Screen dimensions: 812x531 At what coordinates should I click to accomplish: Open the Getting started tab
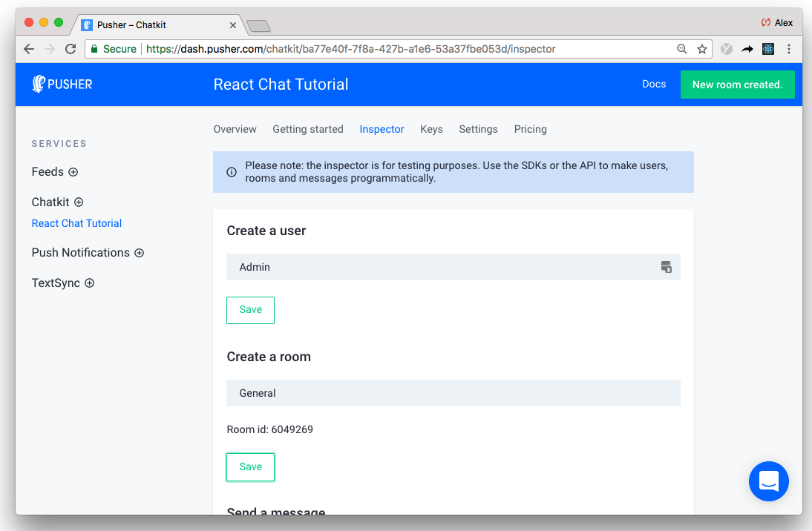(307, 129)
